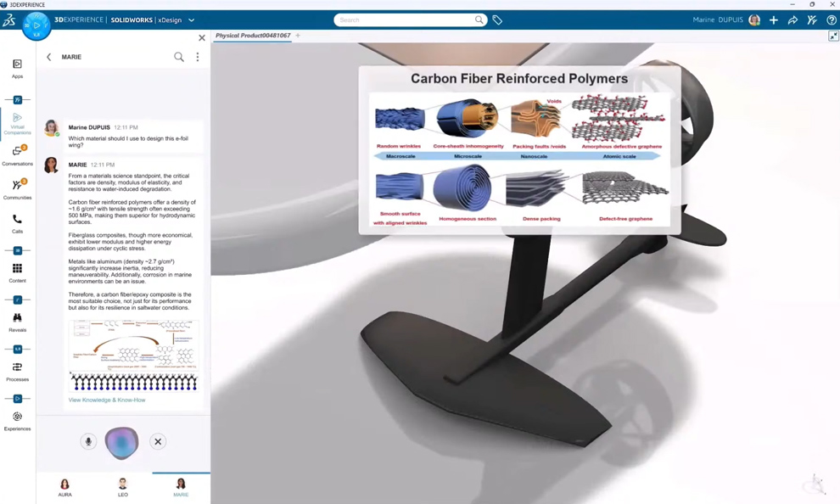The width and height of the screenshot is (840, 504).
Task: Open the Apps panel in the sidebar
Action: click(x=17, y=68)
